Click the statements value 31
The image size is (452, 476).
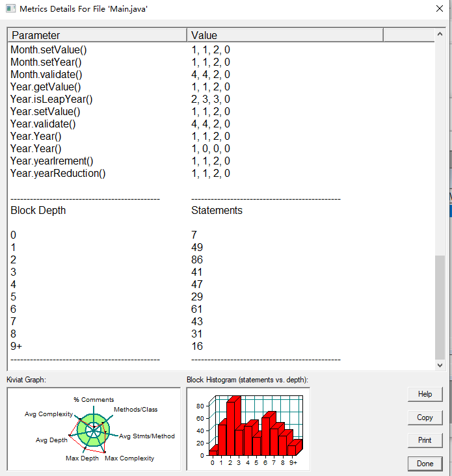(x=196, y=334)
